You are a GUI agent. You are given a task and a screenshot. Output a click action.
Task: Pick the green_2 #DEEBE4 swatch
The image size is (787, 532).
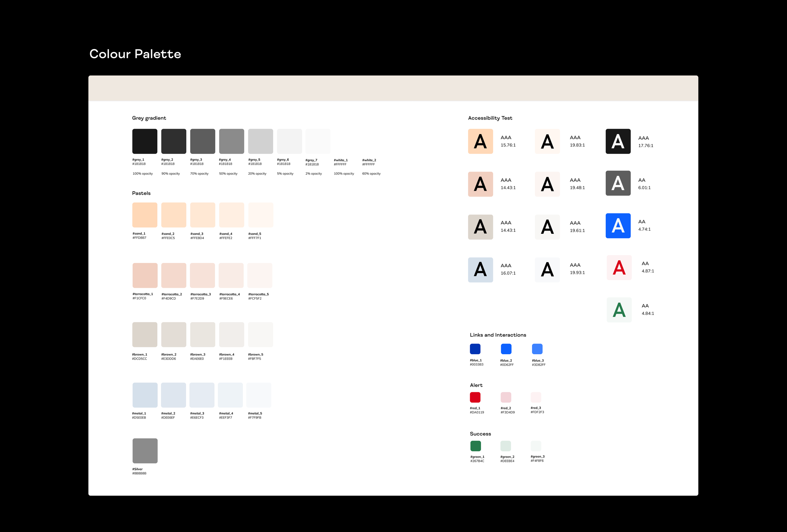point(506,446)
